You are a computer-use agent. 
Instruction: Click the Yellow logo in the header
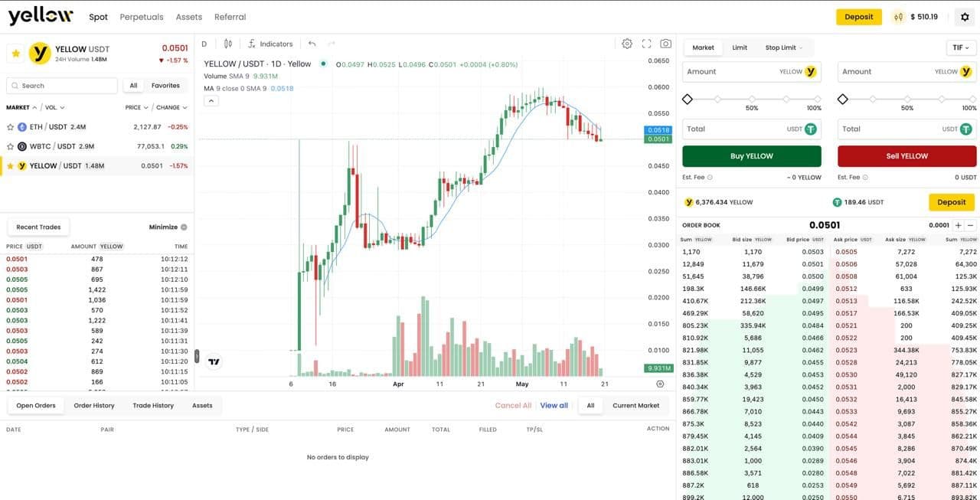(x=41, y=15)
